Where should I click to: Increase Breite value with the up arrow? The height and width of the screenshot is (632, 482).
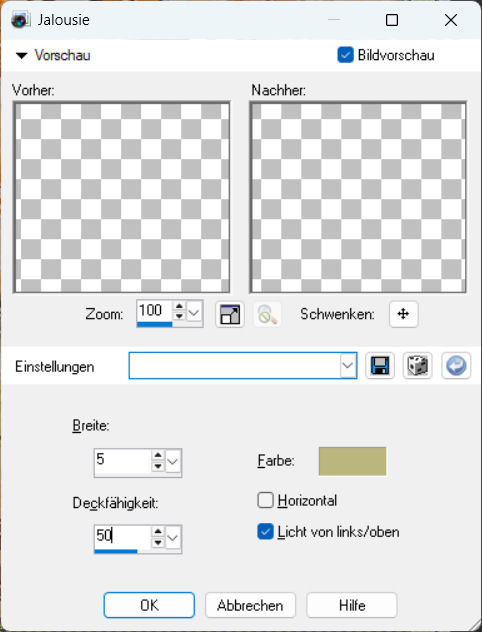[x=158, y=456]
